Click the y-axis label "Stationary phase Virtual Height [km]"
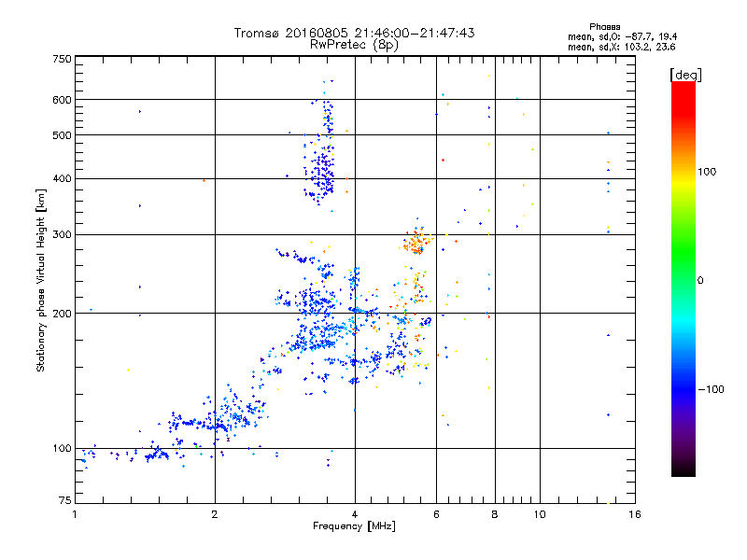This screenshot has width=747, height=560. click(x=40, y=280)
